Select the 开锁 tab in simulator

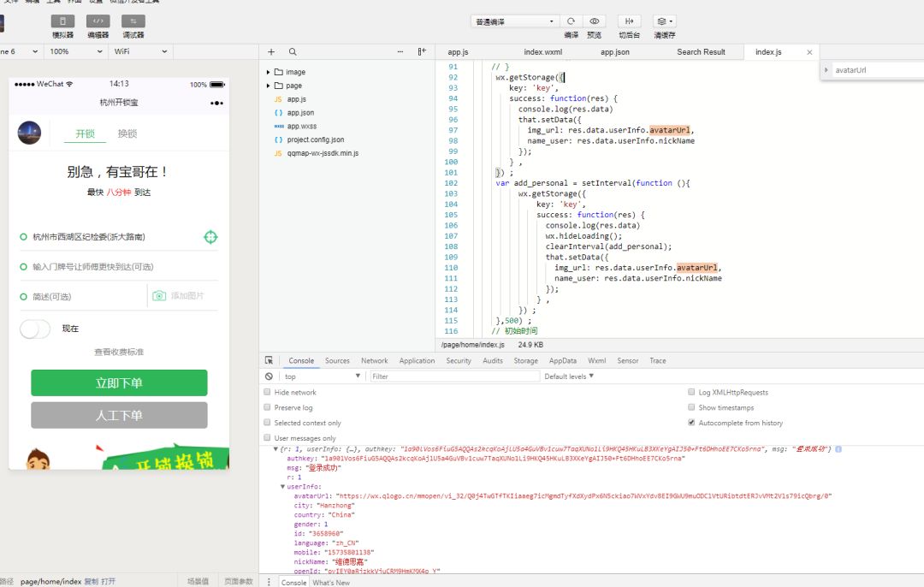[85, 133]
